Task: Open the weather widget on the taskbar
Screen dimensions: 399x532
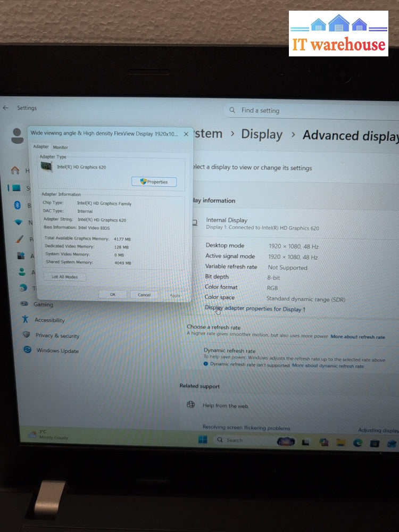Action: coord(48,435)
